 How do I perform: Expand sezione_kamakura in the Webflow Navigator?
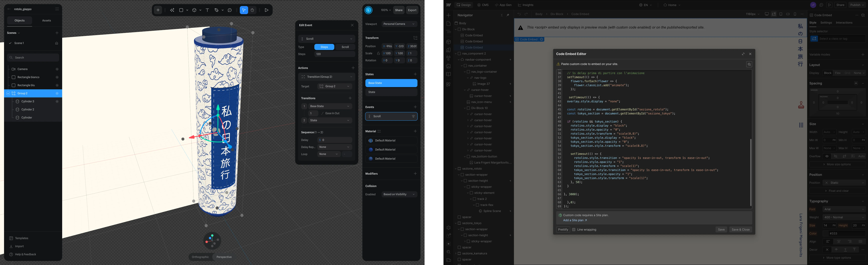pos(456,254)
